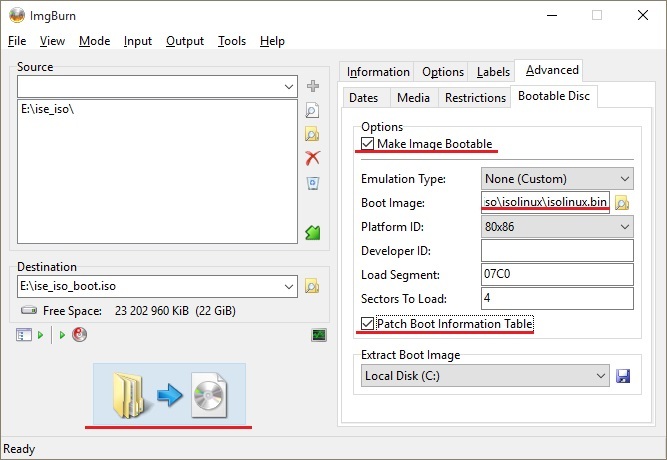The image size is (667, 460).
Task: Click the green play arrow beside layout editor
Action: coord(40,335)
